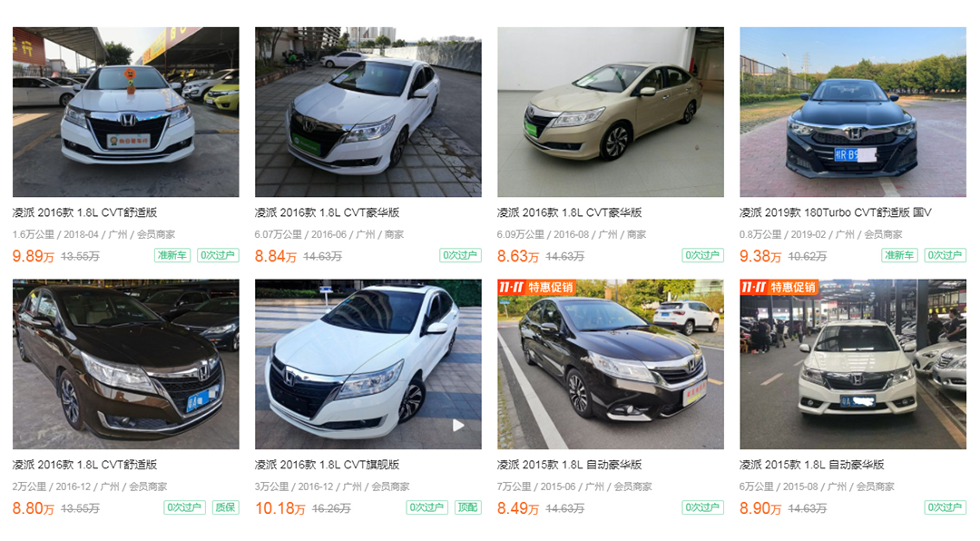Click 0次过户 tag on 8.90万 listing
Viewport: 980px width, 541px height.
pyautogui.click(x=945, y=507)
